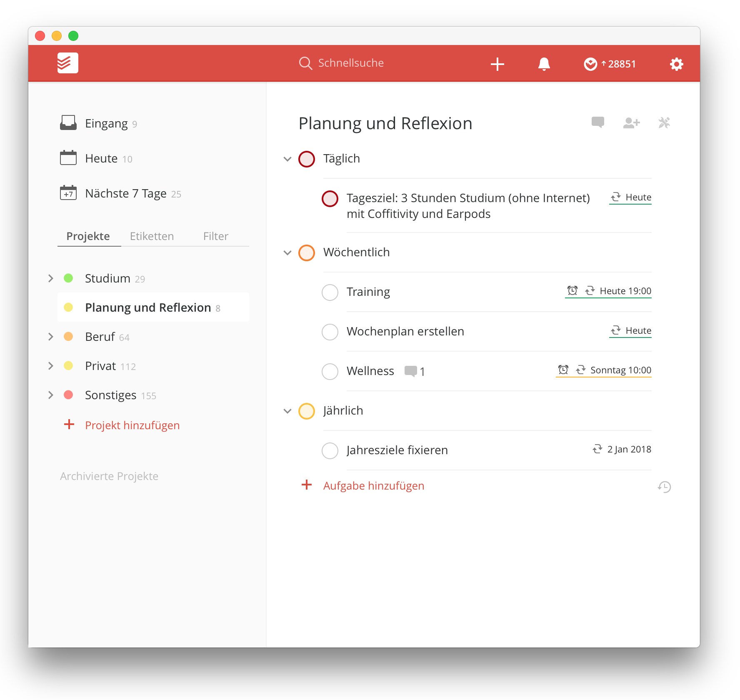The image size is (740, 700).
Task: Open project comments speech bubble
Action: tap(597, 122)
